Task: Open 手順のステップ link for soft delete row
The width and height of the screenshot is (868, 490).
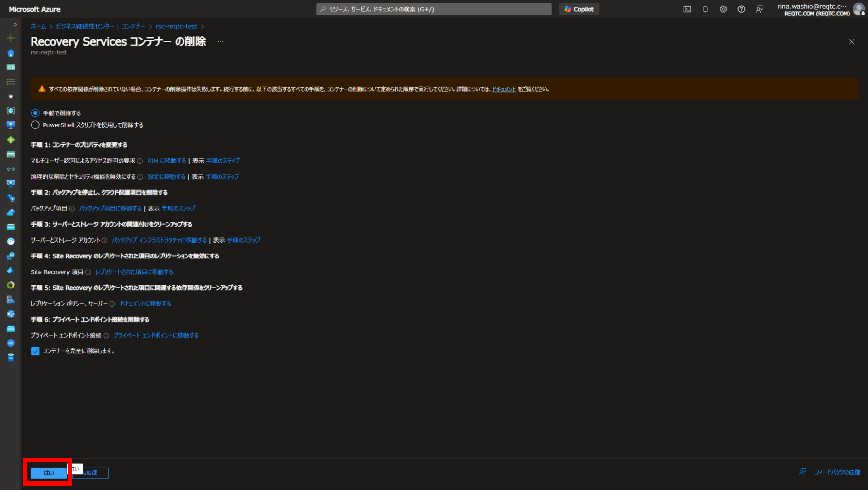Action: pyautogui.click(x=222, y=177)
